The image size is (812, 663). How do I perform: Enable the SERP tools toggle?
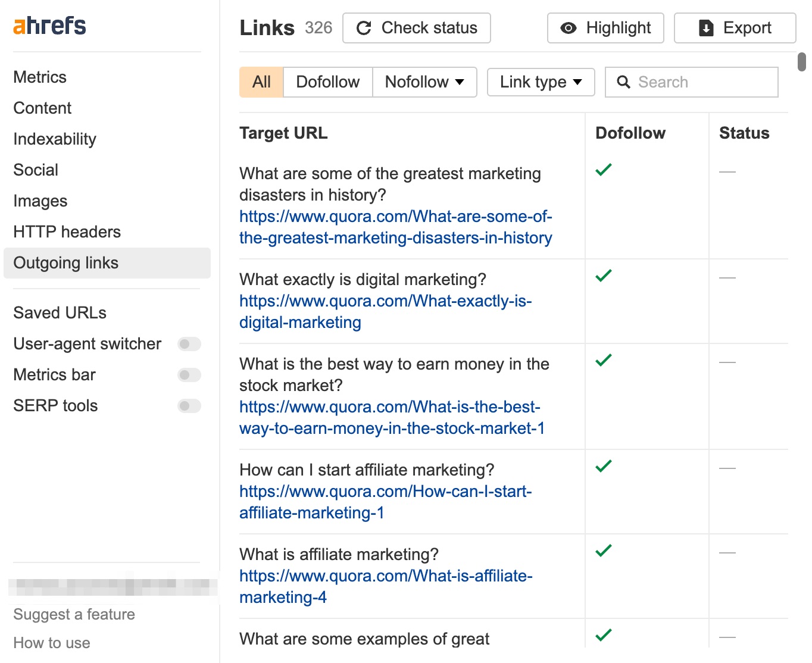[189, 406]
